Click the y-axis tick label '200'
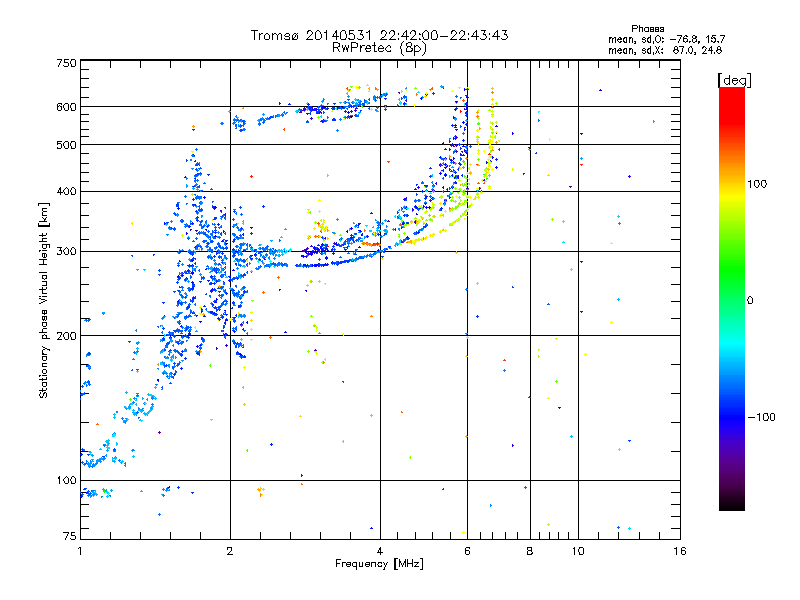Image resolution: width=800 pixels, height=600 pixels. (66, 336)
